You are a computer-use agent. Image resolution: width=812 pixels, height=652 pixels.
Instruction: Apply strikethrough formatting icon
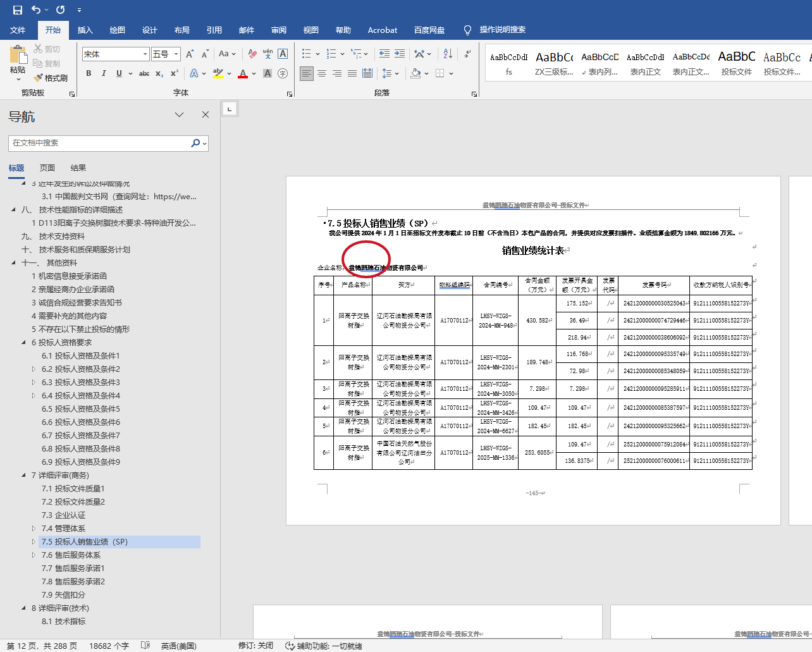(x=144, y=73)
